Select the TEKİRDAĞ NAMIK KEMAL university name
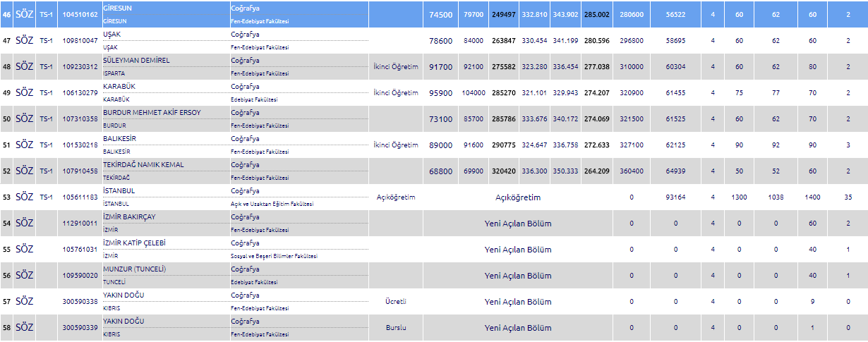Image resolution: width=868 pixels, height=342 pixels. pos(143,164)
